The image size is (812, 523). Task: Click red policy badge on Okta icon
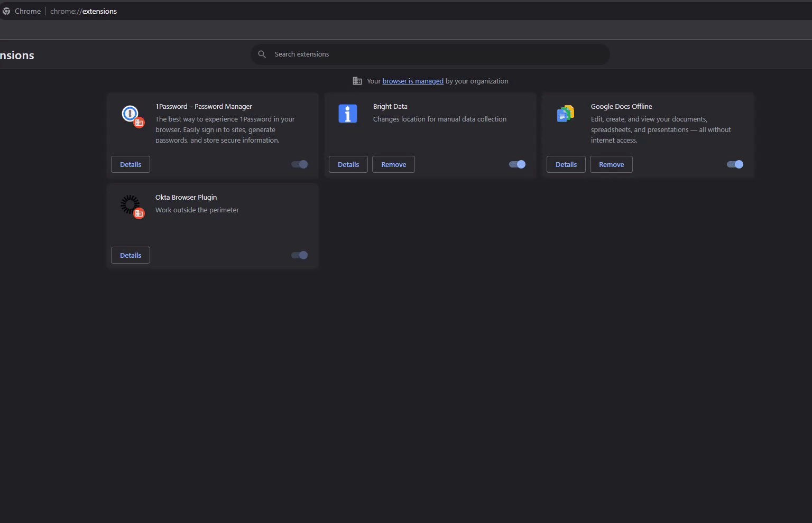click(x=139, y=213)
